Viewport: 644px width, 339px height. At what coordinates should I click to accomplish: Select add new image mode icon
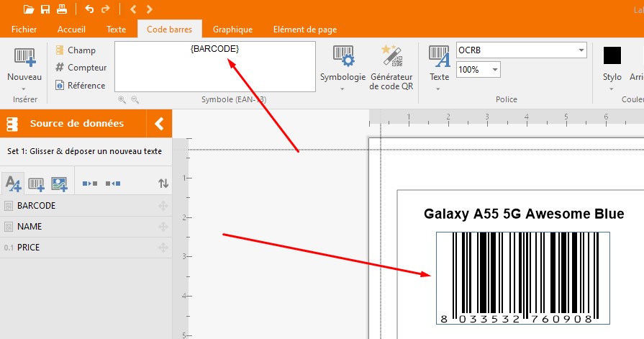[59, 184]
